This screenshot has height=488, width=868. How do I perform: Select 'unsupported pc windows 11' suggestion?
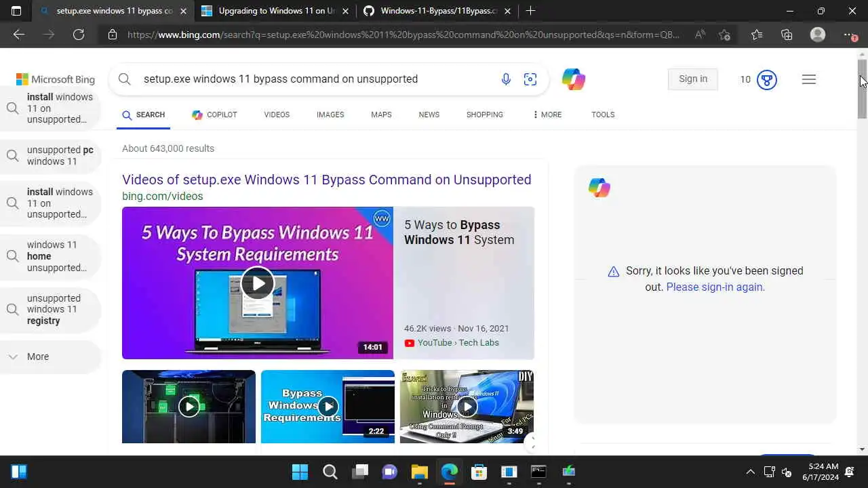(51, 156)
